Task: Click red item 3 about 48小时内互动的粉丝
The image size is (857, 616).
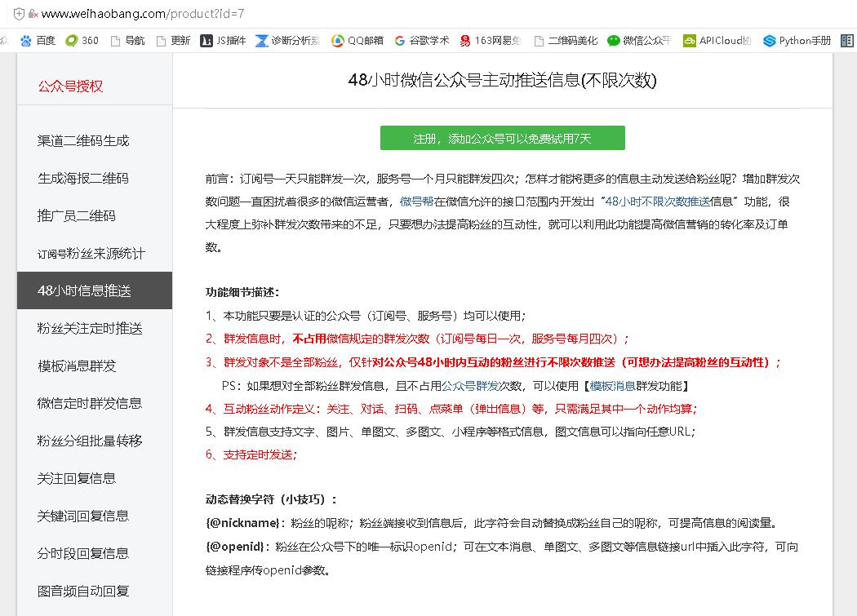Action: pyautogui.click(x=494, y=362)
